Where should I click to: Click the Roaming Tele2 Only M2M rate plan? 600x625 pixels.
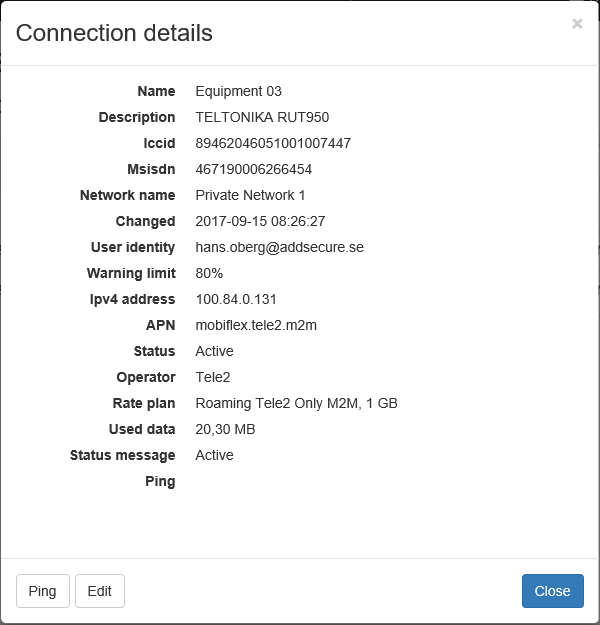pos(296,403)
